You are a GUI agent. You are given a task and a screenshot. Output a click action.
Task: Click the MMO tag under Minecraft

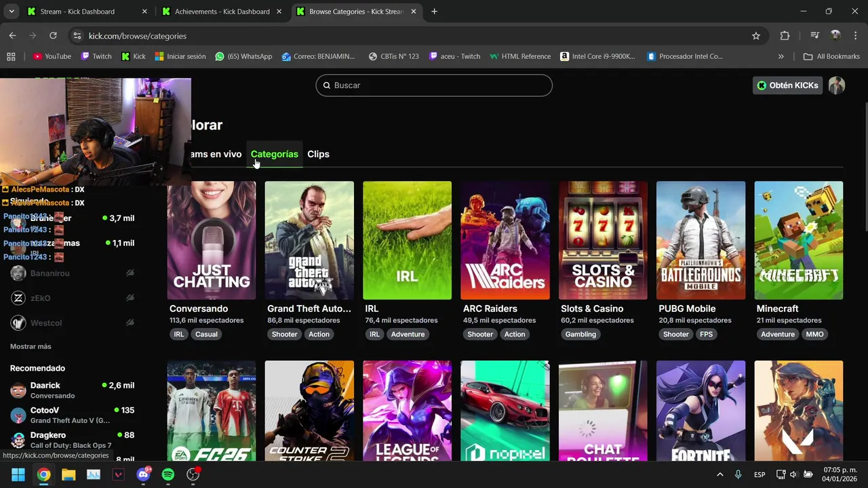pos(814,334)
